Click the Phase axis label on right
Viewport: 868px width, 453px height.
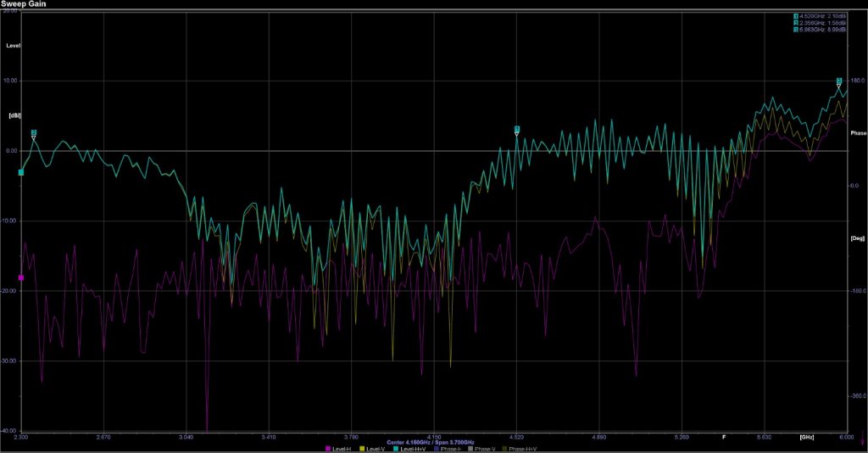(859, 133)
